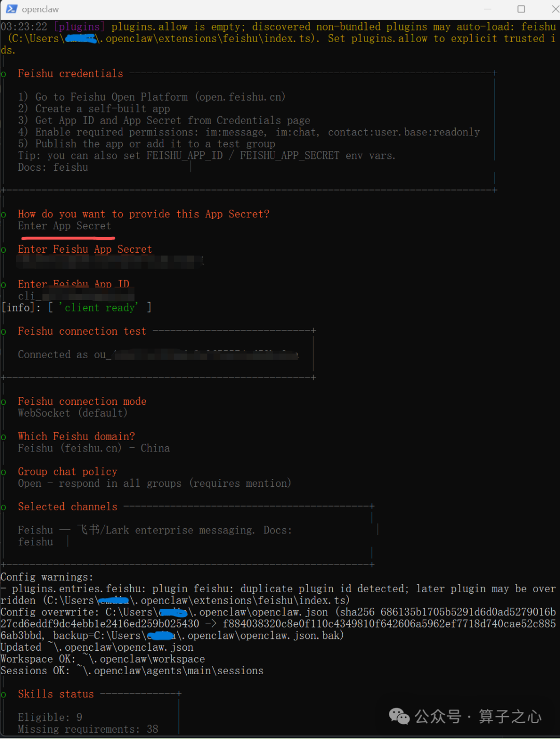This screenshot has width=560, height=739.
Task: Click step '5) Publish the app'
Action: point(146,144)
